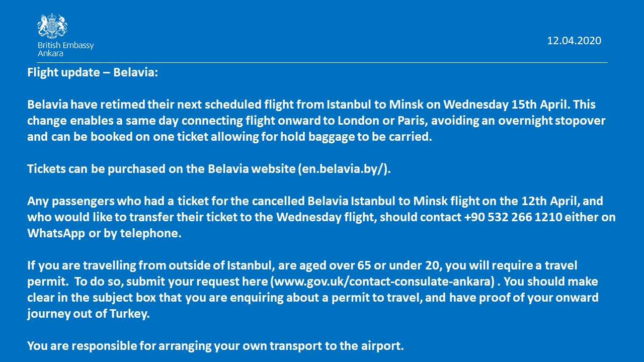Click the royal coat of arms crest

point(52,26)
